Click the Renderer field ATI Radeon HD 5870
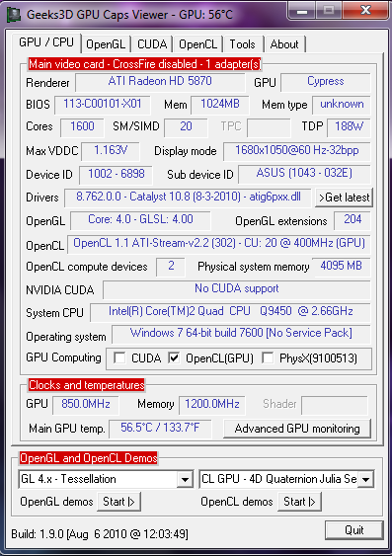The width and height of the screenshot is (392, 556). point(160,82)
